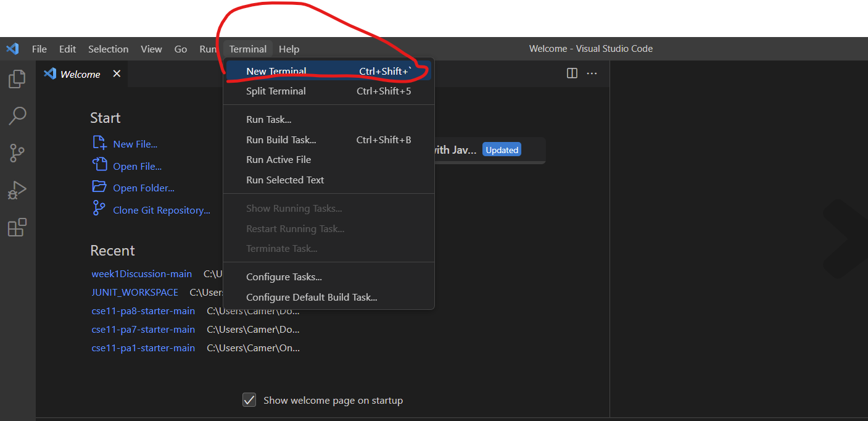Close the Welcome tab
This screenshot has width=868, height=421.
point(117,74)
